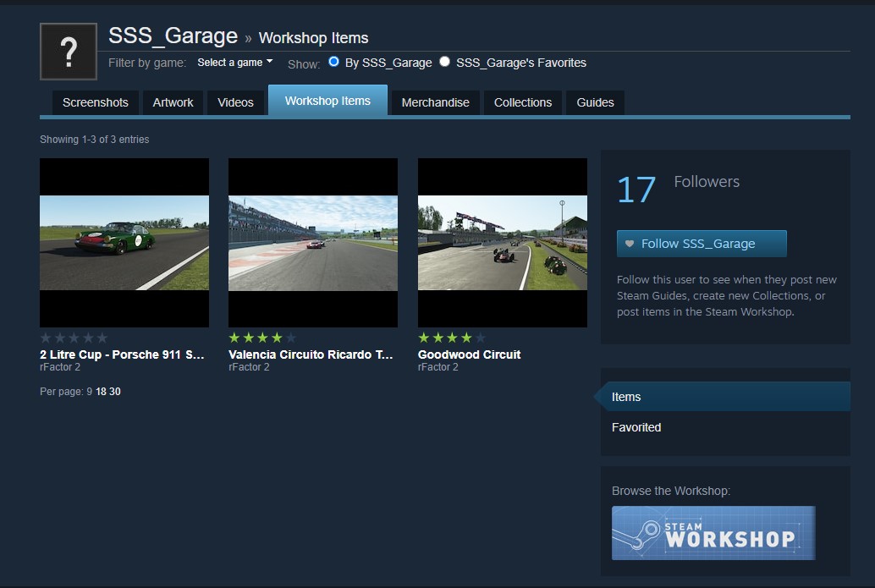Image resolution: width=875 pixels, height=588 pixels.
Task: Open the Collections tab
Action: (x=522, y=102)
